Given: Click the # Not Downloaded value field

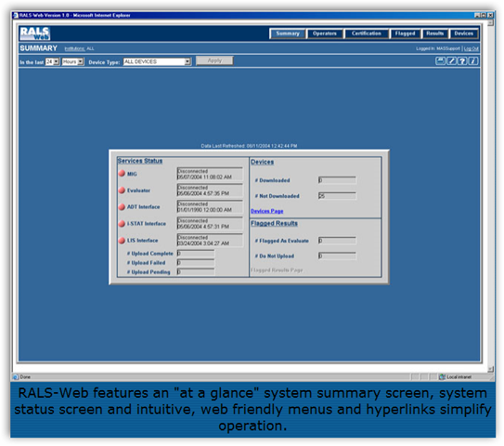Looking at the screenshot, I should point(337,196).
